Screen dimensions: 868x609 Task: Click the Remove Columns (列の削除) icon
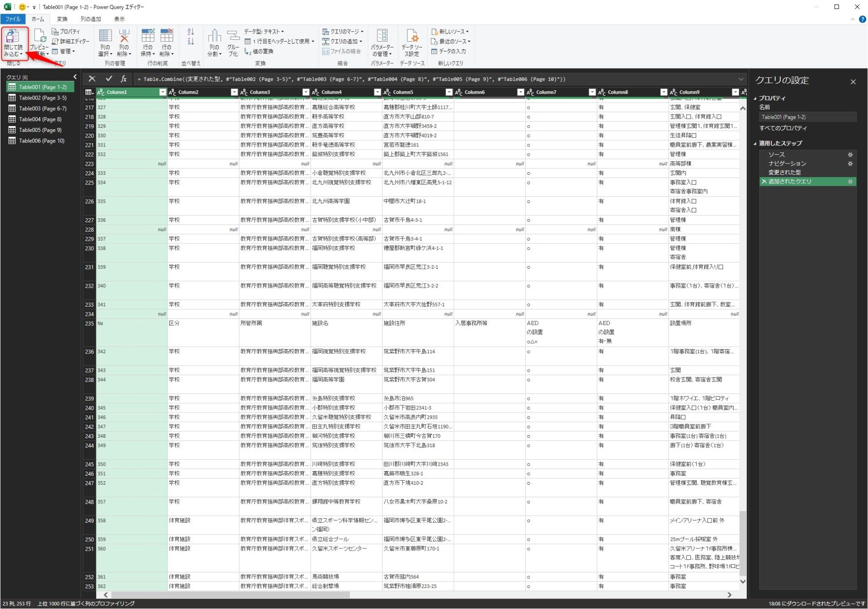pos(123,37)
